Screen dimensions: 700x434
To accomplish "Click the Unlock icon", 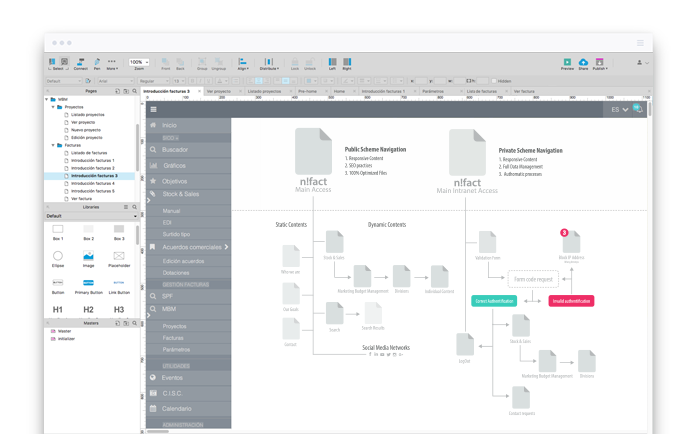I will (x=310, y=64).
